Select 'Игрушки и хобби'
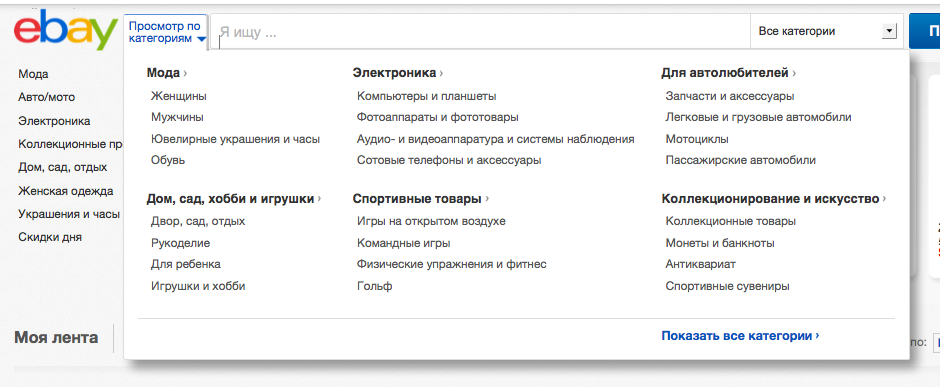 click(x=198, y=286)
